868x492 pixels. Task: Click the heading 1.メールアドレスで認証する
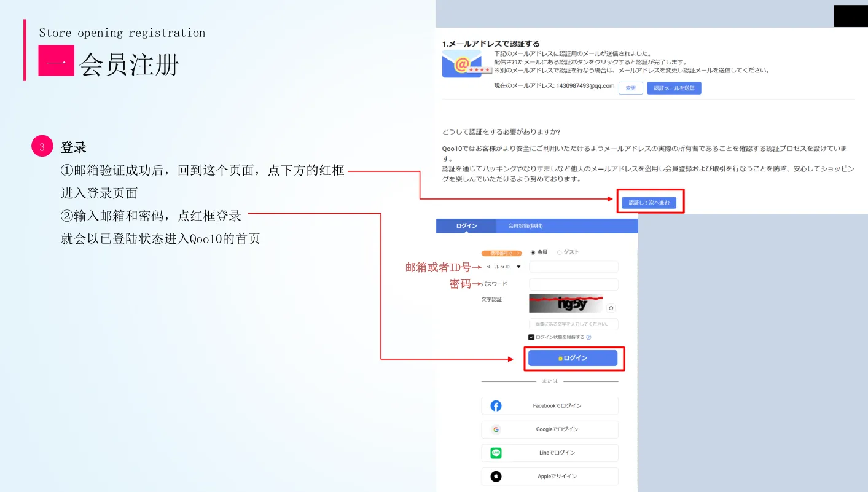click(491, 44)
